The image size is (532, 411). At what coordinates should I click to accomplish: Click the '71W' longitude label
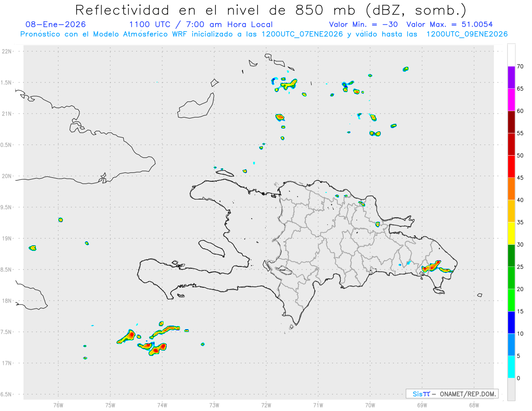[318, 405]
